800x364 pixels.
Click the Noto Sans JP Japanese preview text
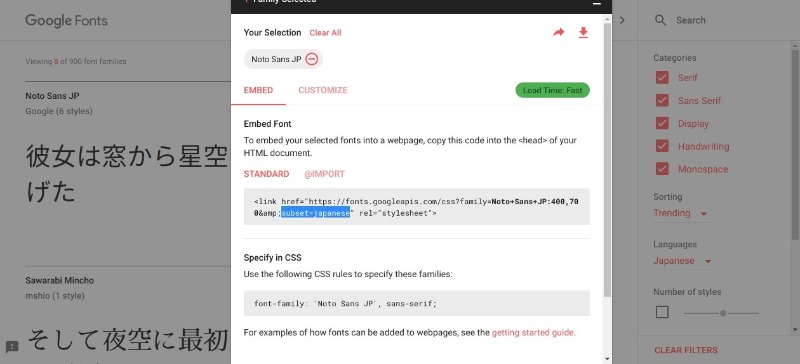coord(127,175)
